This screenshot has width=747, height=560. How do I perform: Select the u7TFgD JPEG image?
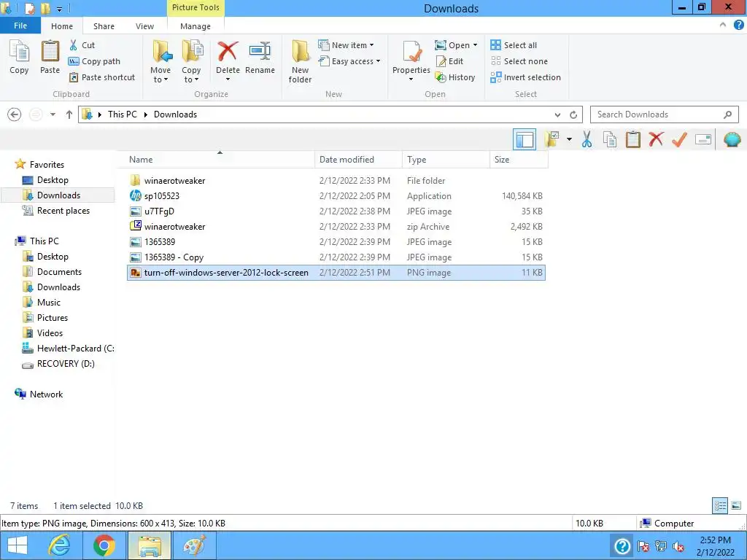(336, 211)
